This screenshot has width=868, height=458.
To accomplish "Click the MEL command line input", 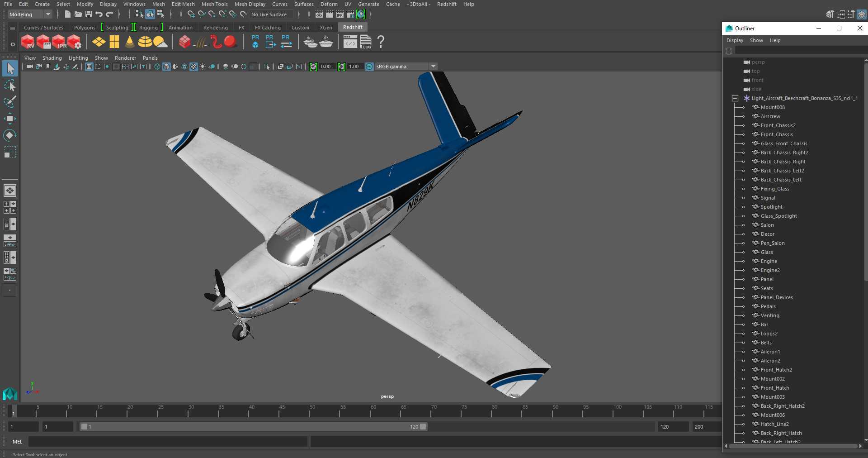I will [x=168, y=442].
